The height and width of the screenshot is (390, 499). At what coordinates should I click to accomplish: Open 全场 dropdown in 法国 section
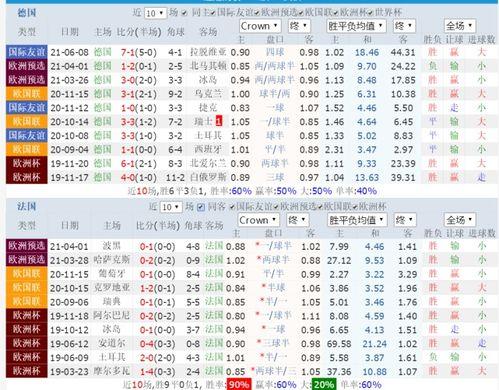click(x=460, y=220)
